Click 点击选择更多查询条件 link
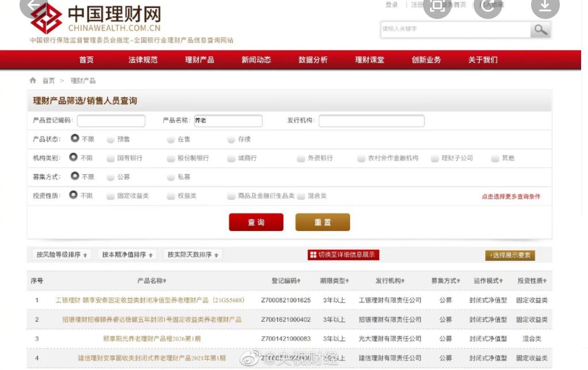588x370 pixels. [x=511, y=196]
